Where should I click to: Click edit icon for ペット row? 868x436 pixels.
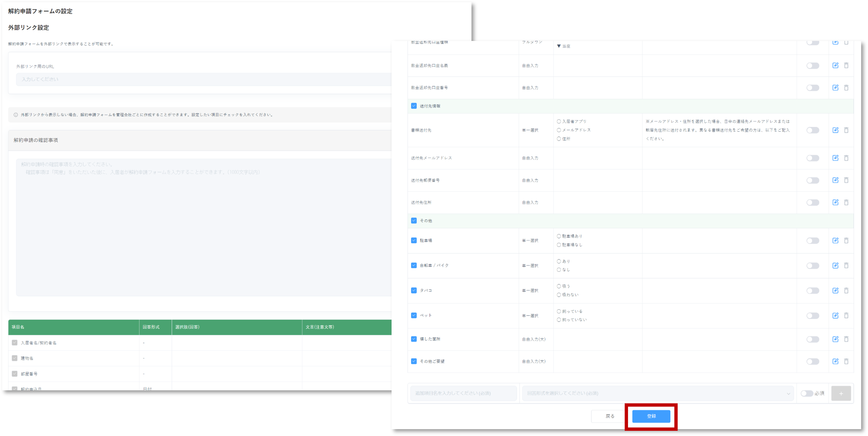[835, 316]
